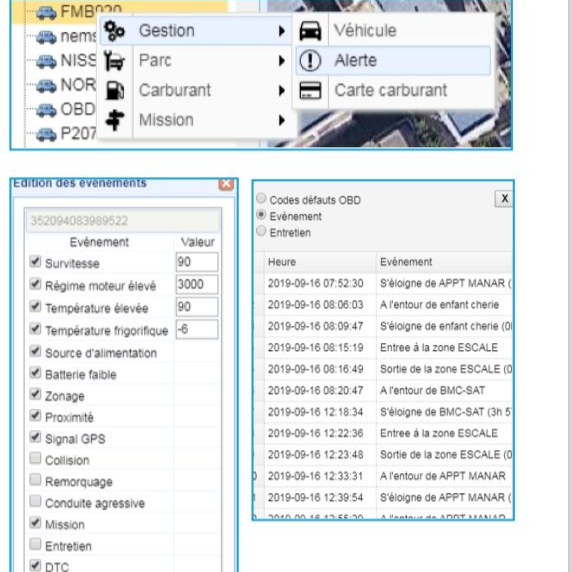The height and width of the screenshot is (572, 572).
Task: Click the gears icon beside Gestion
Action: [114, 31]
